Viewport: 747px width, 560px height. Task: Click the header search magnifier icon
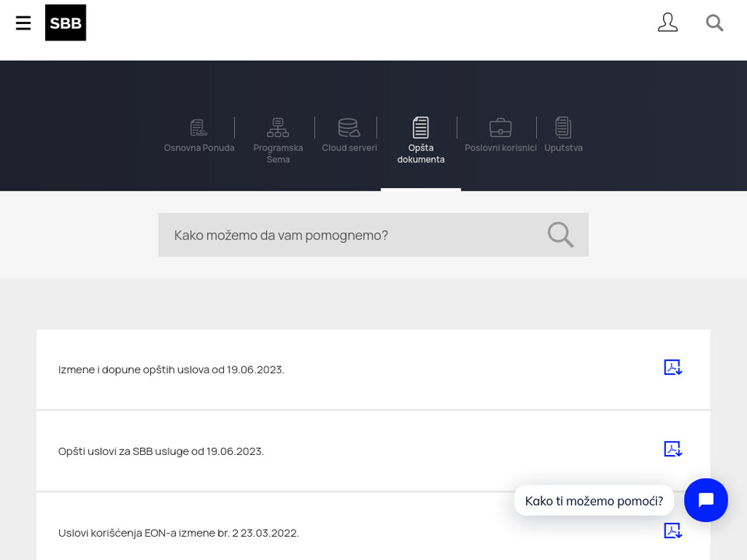tap(714, 23)
